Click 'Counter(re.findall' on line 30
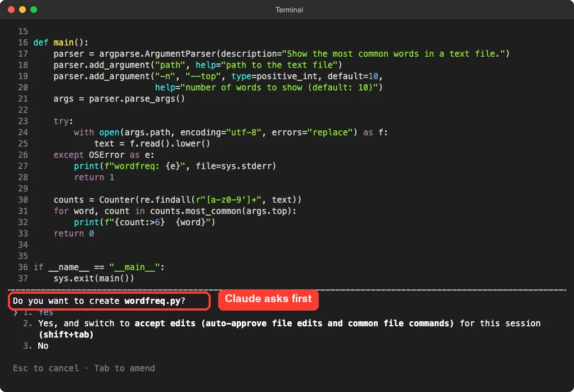The height and width of the screenshot is (392, 574). (146, 200)
